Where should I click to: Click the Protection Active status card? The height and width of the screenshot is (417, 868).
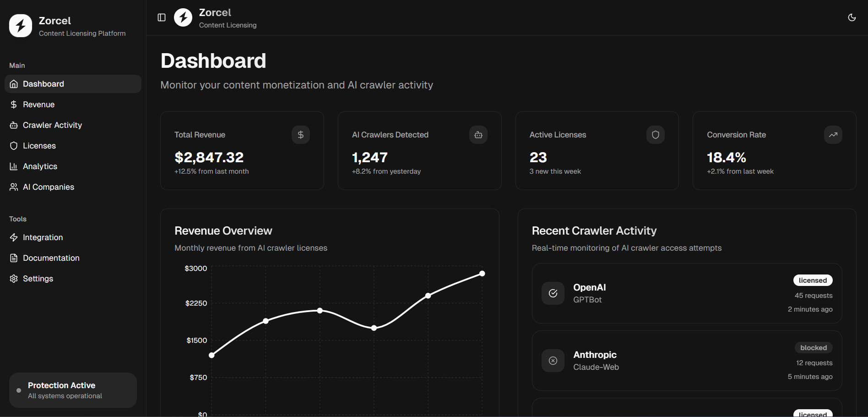pos(73,390)
